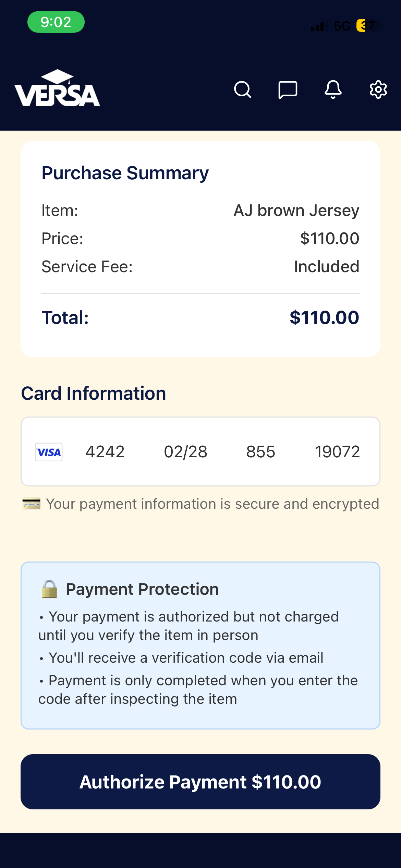Edit the CVC field 855
Image resolution: width=401 pixels, height=868 pixels.
260,451
